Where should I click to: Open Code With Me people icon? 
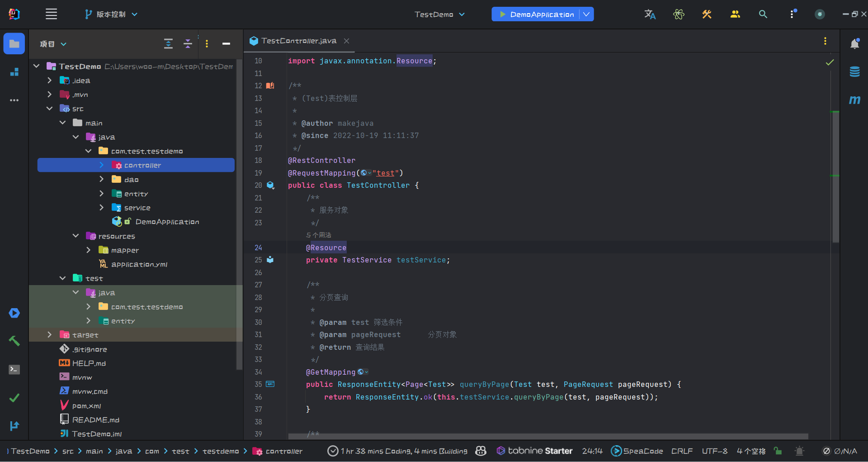(x=735, y=14)
